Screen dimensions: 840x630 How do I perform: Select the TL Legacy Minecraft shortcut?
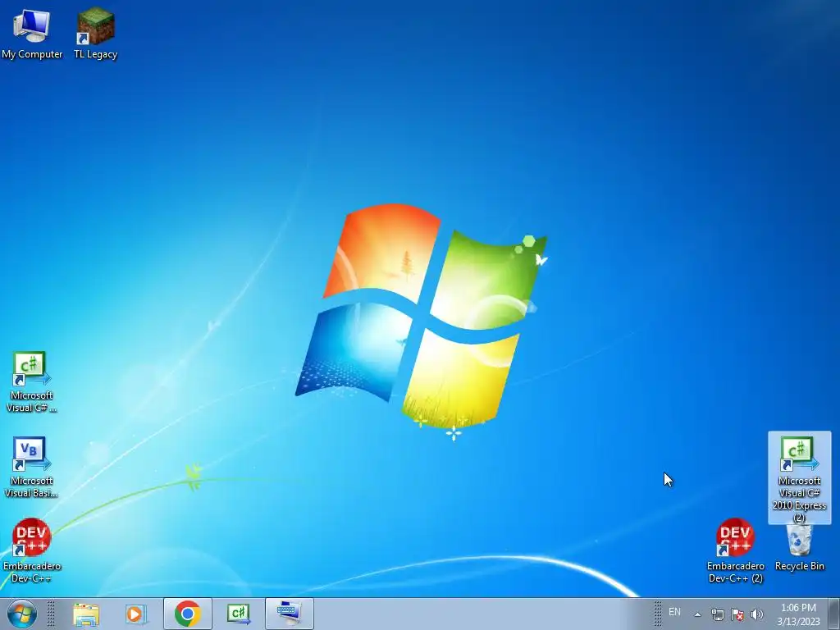click(95, 33)
